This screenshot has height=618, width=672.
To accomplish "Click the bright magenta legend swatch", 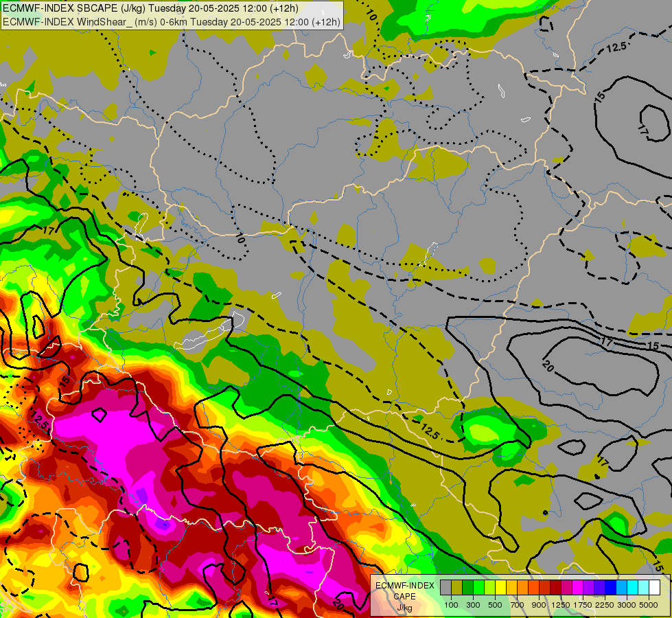I will tap(578, 588).
